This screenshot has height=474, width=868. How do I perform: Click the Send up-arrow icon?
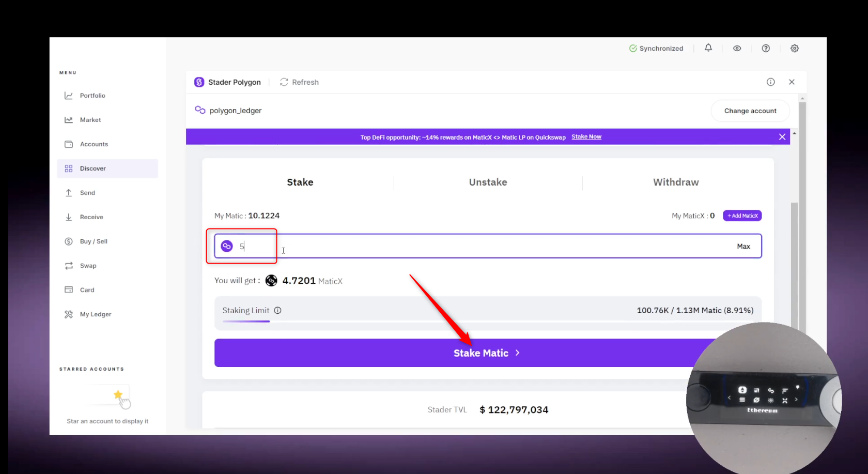click(69, 193)
